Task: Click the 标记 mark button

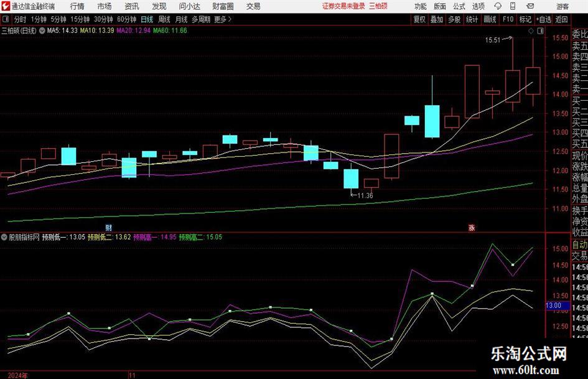Action: [x=525, y=19]
